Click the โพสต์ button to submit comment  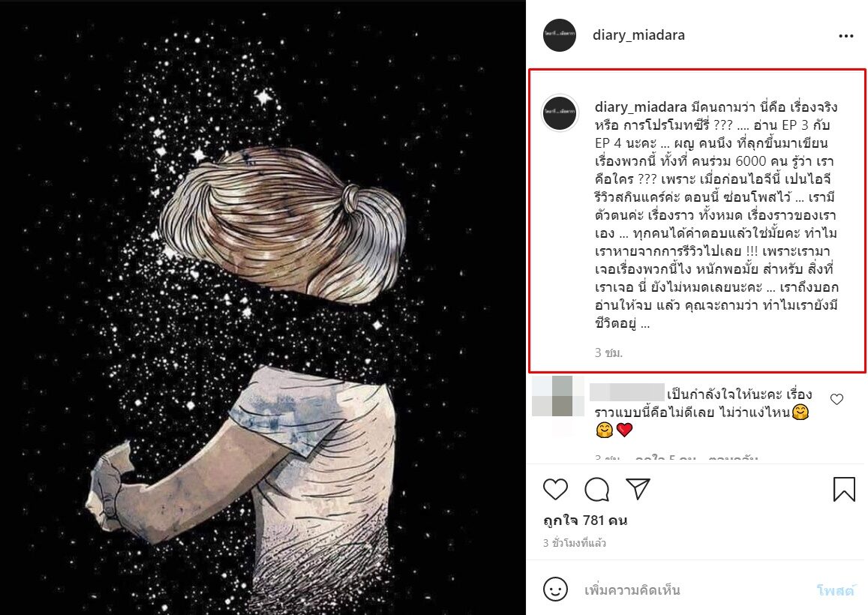tap(835, 591)
